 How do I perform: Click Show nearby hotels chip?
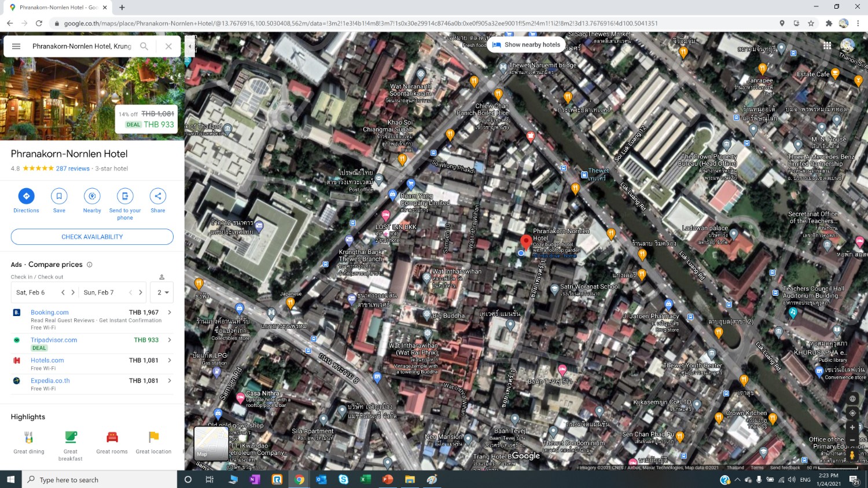(x=526, y=45)
